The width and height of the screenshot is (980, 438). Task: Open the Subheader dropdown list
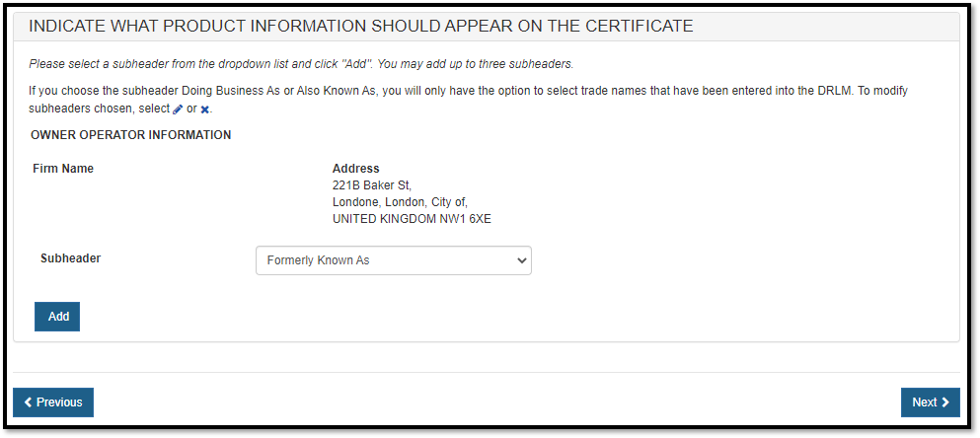[x=393, y=260]
